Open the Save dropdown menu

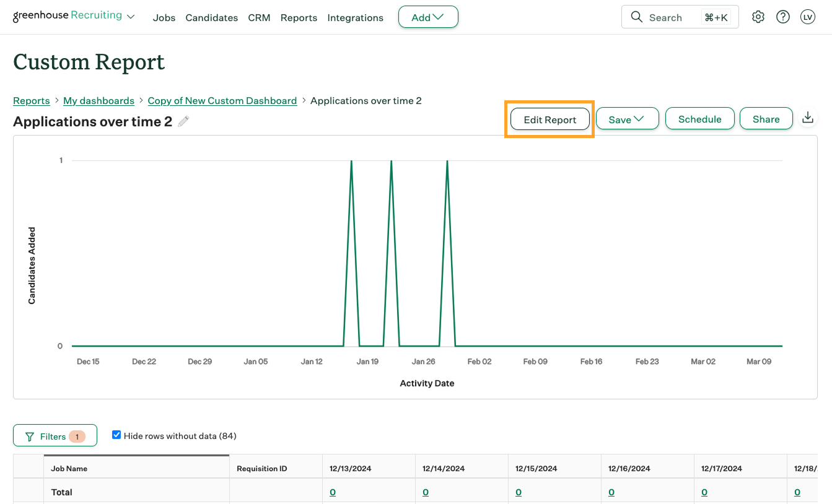[627, 119]
